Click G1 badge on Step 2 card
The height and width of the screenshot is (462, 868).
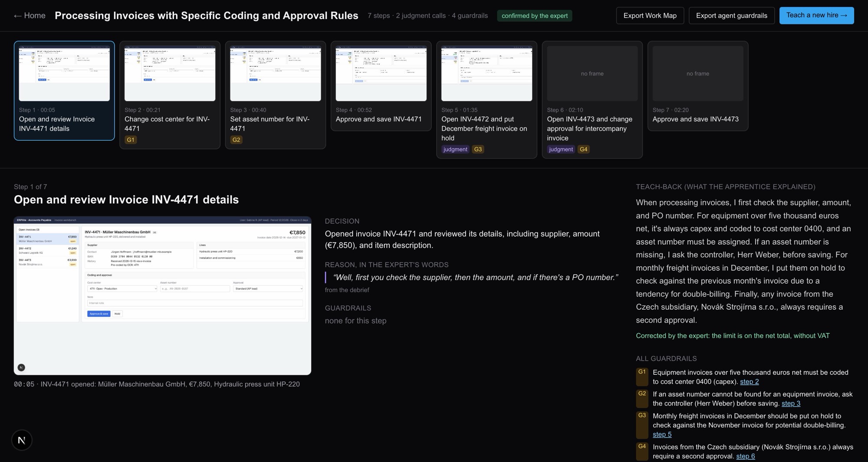(x=131, y=140)
